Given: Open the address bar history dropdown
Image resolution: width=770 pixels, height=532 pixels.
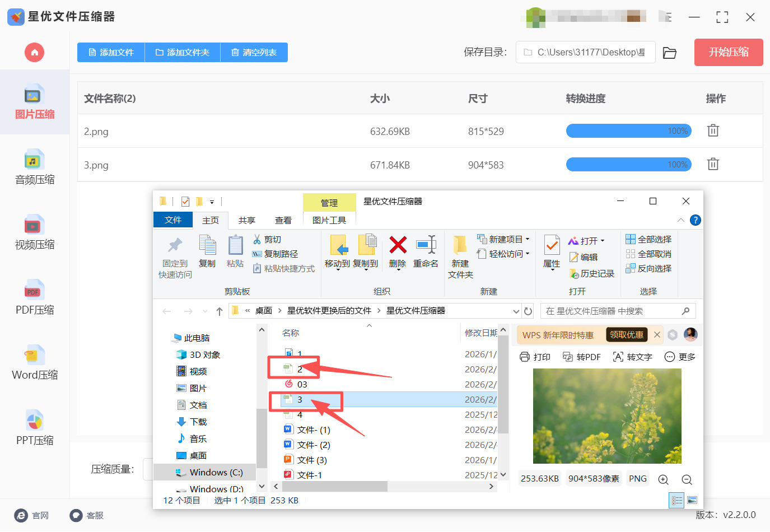Looking at the screenshot, I should click(x=516, y=311).
